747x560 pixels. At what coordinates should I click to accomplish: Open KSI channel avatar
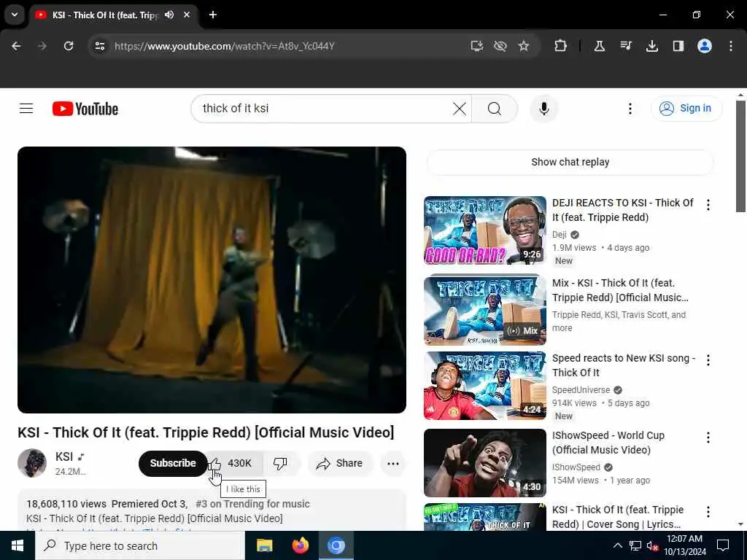point(32,463)
